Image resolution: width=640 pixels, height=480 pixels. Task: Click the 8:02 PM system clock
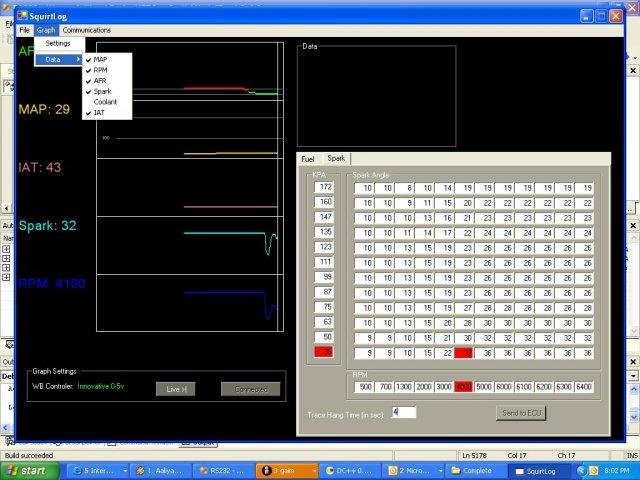(x=617, y=471)
